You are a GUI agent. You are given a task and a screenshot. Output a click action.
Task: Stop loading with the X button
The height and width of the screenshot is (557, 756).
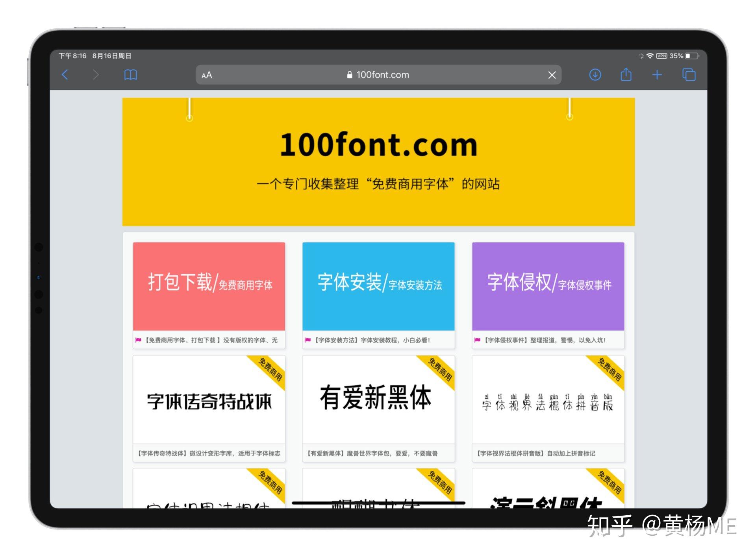tap(552, 75)
